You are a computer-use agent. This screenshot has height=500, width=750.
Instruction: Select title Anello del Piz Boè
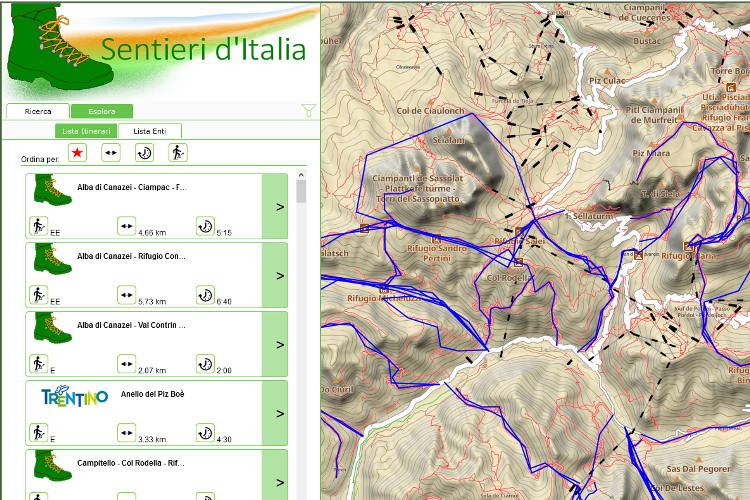click(x=153, y=394)
